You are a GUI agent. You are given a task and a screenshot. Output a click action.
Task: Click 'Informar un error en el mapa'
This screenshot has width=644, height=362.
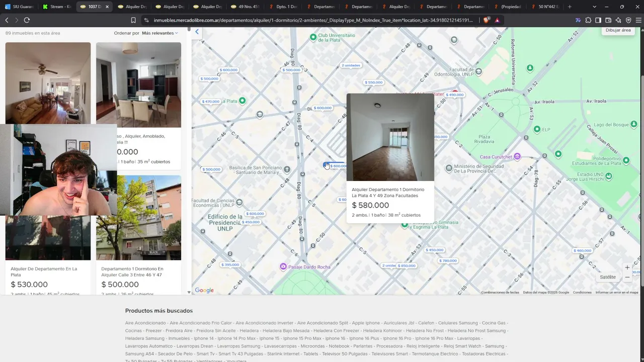617,292
